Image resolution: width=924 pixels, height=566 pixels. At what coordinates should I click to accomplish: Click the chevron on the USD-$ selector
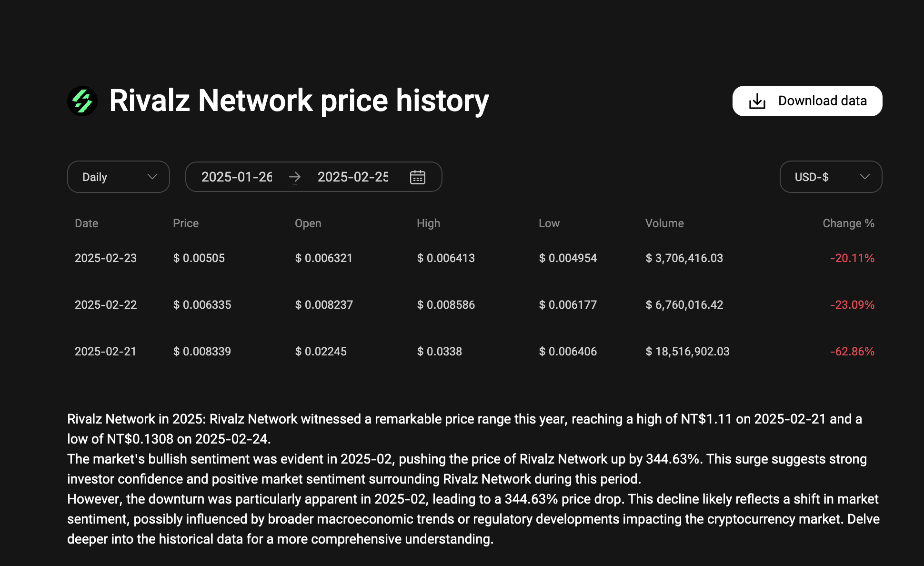865,177
